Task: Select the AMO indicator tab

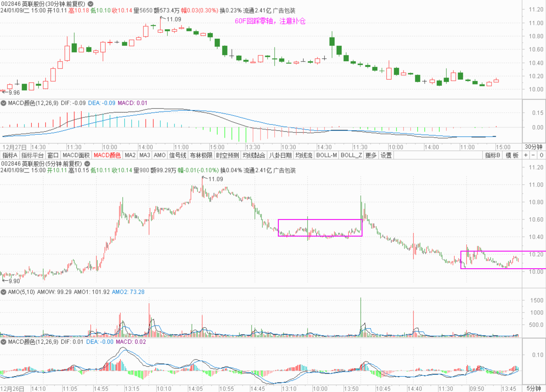Action: pyautogui.click(x=160, y=155)
